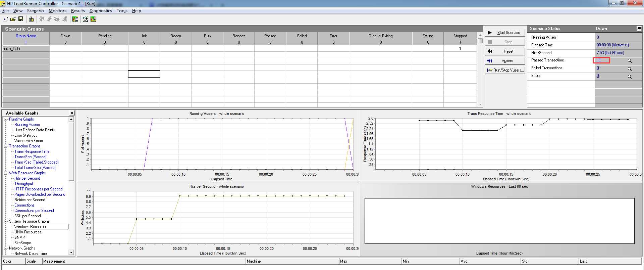Click the last green toolbar icon
This screenshot has width=644, height=270.
tap(93, 19)
